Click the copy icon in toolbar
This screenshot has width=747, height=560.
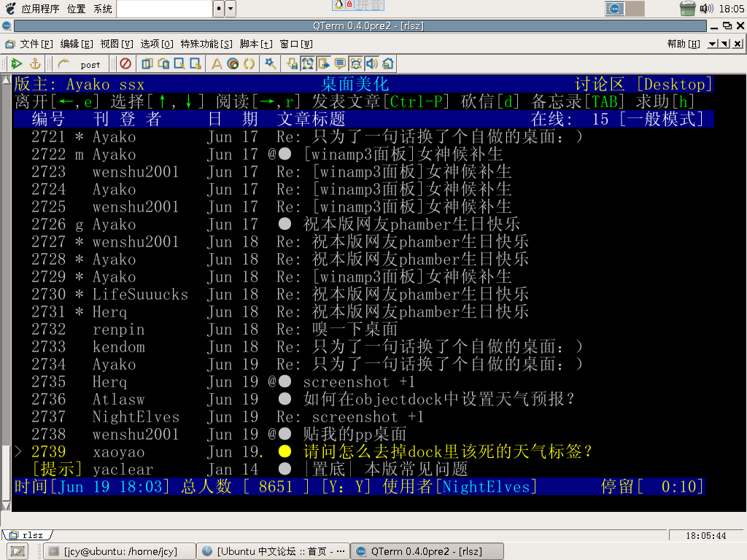coord(147,63)
